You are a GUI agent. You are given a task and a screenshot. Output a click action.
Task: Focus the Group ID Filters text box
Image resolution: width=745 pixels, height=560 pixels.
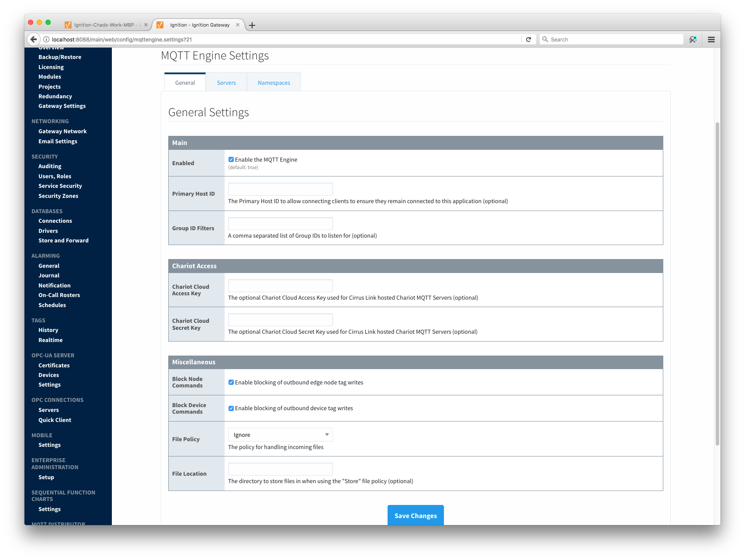(x=281, y=224)
